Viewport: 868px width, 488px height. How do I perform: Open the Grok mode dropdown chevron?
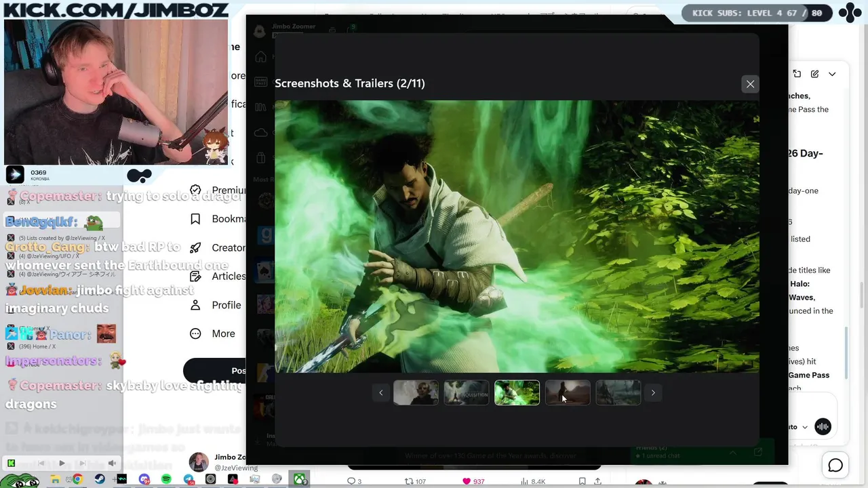tap(805, 427)
